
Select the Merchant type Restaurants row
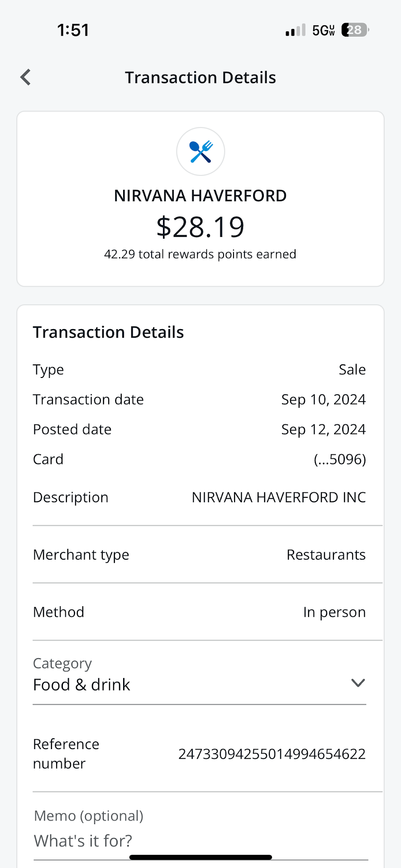pyautogui.click(x=199, y=555)
